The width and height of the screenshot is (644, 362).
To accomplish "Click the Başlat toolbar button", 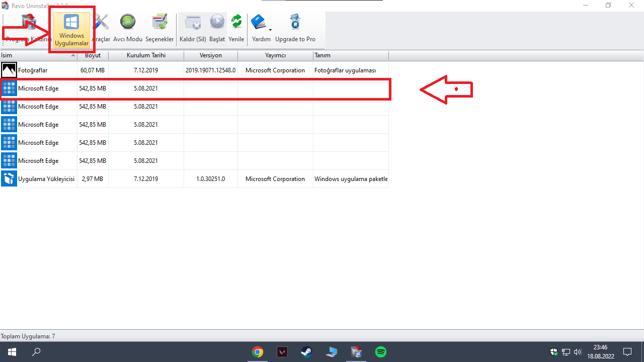I will tap(217, 29).
